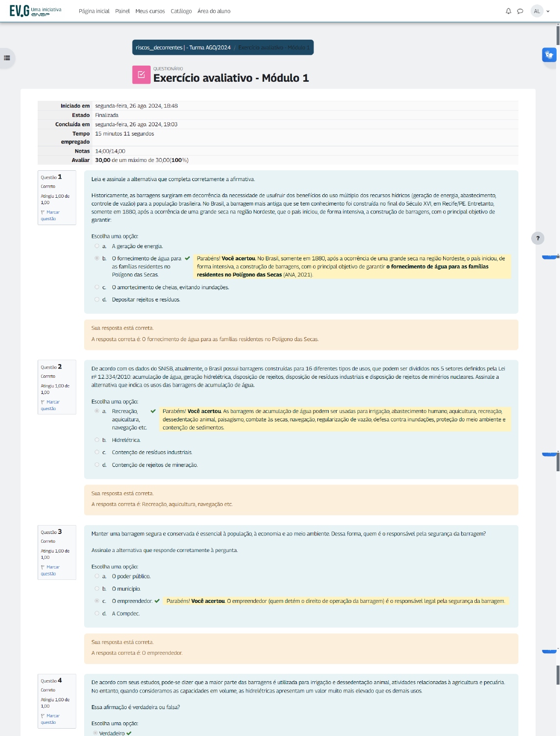
Task: Select the 'A Compdec' radio option
Action: (97, 613)
